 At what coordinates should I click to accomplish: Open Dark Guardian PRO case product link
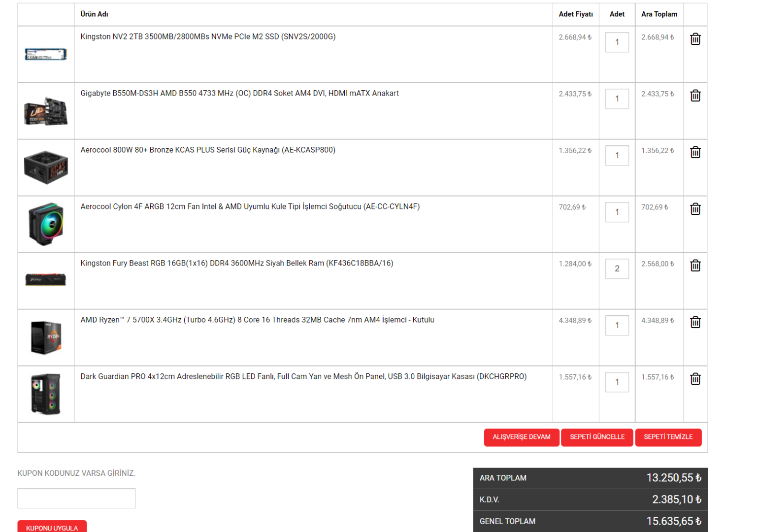click(303, 377)
